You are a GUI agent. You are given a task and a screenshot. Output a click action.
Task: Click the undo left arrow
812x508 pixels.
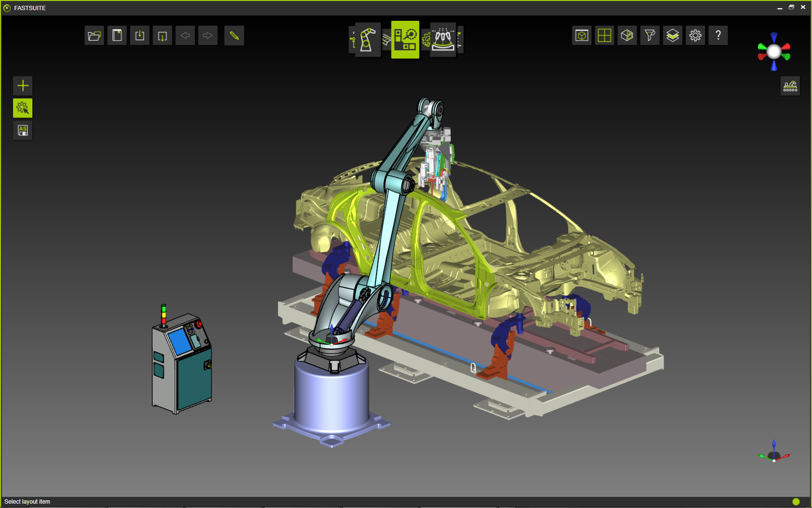(x=185, y=36)
